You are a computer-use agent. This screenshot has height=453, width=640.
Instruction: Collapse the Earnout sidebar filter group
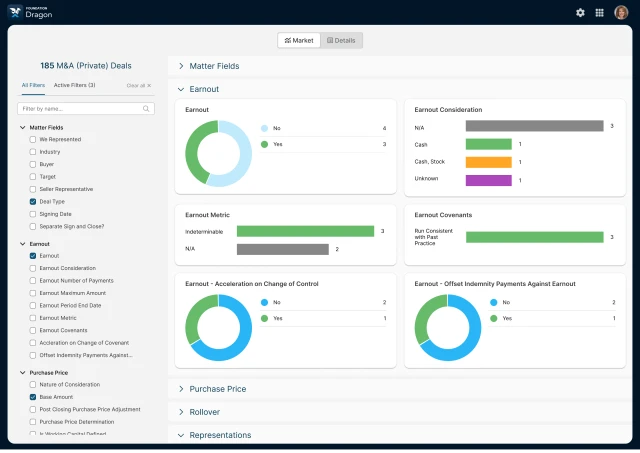pos(22,244)
